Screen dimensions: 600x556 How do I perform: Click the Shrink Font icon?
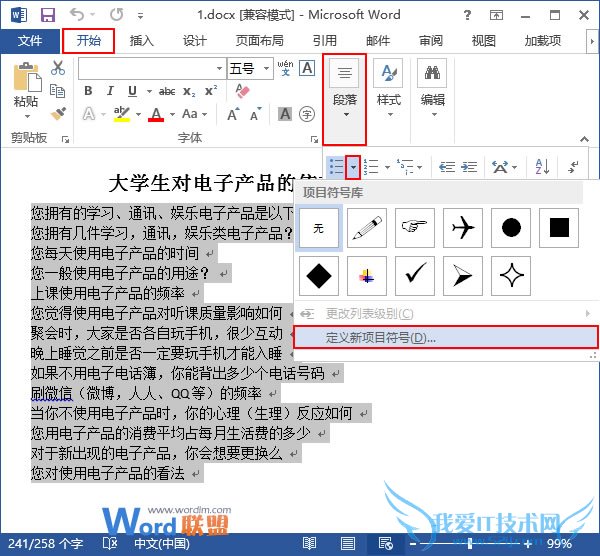coord(256,114)
